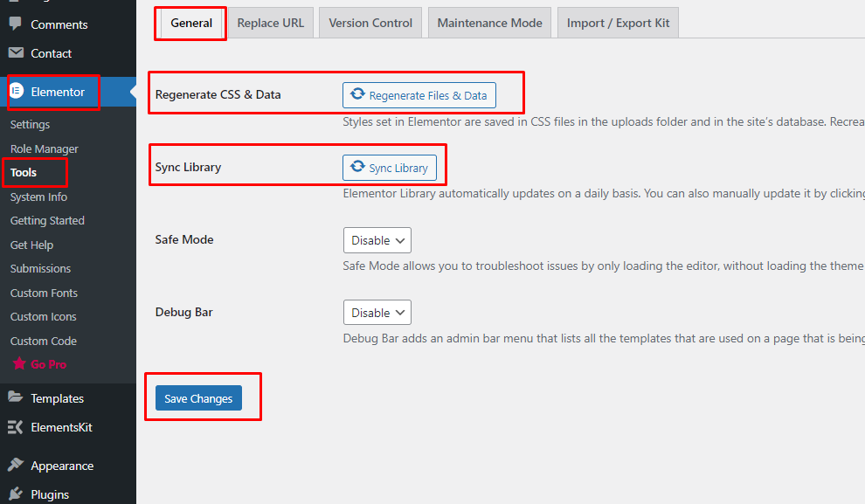Screen dimensions: 865x504
Task: Click the ElementsKit logo icon
Action: (16, 427)
